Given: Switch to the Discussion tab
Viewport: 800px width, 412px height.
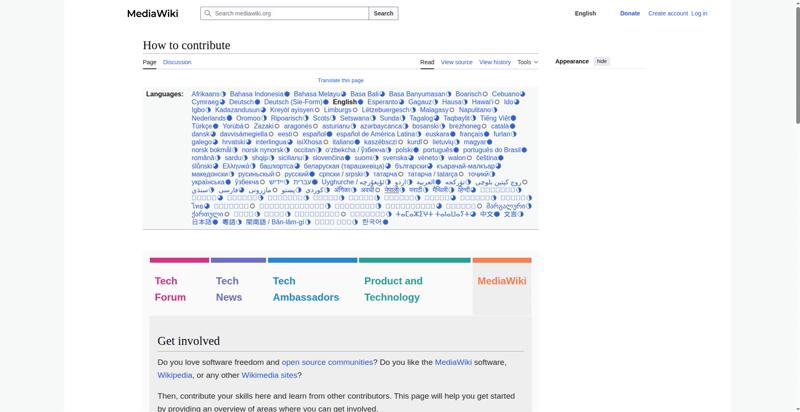Looking at the screenshot, I should coord(177,62).
